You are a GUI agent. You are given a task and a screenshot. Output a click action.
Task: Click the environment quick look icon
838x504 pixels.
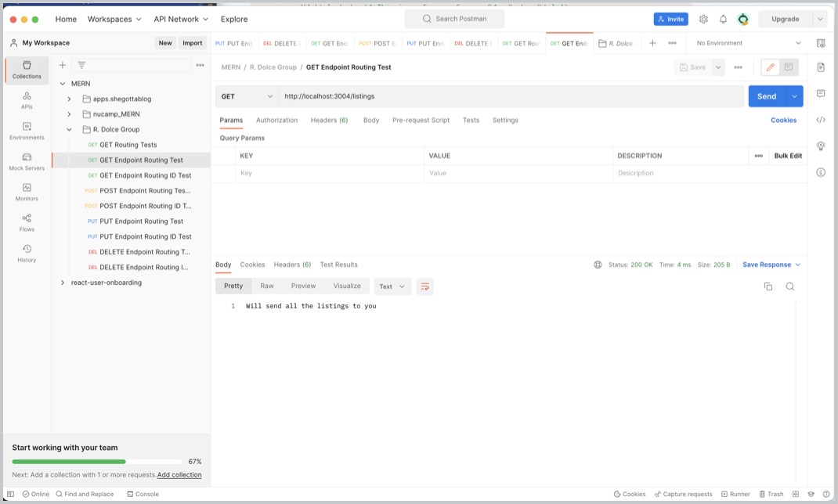[x=821, y=43]
